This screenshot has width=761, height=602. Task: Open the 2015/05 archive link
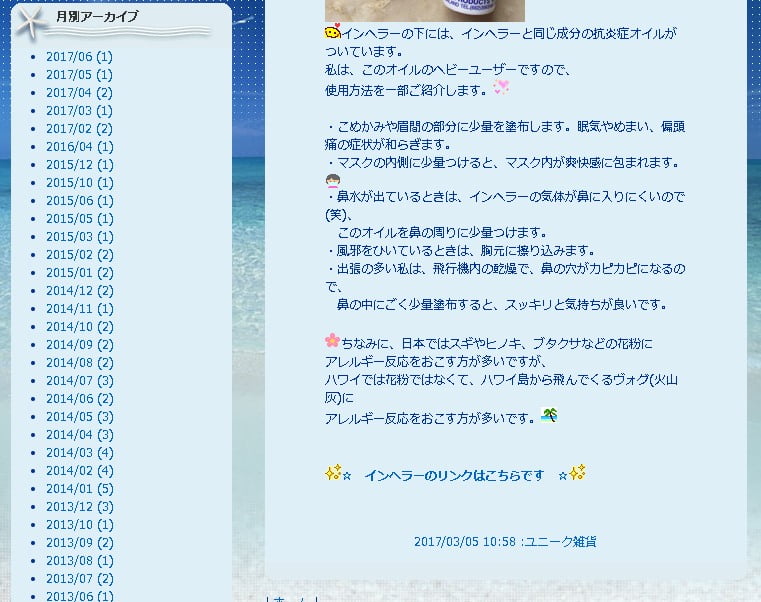(80, 218)
